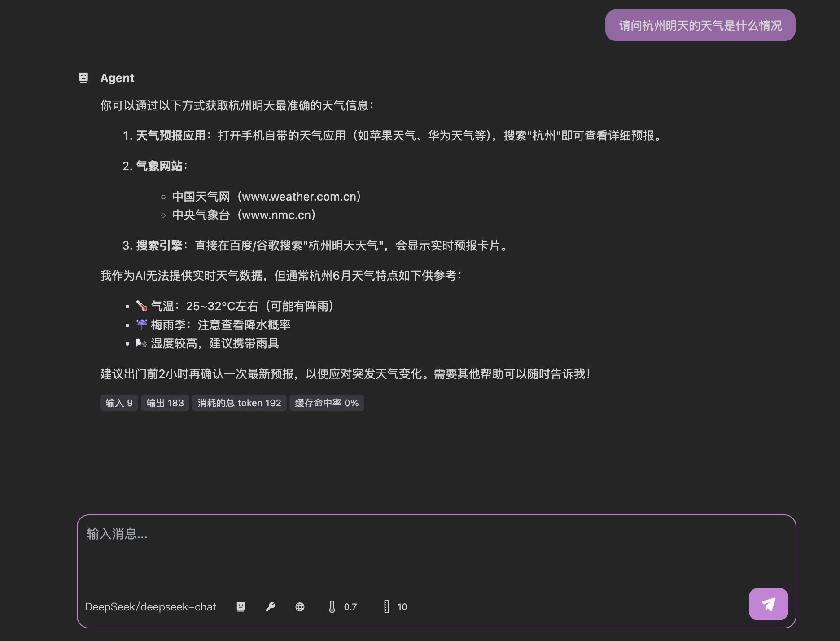840x641 pixels.
Task: Click the thermometer temperature icon
Action: click(332, 607)
